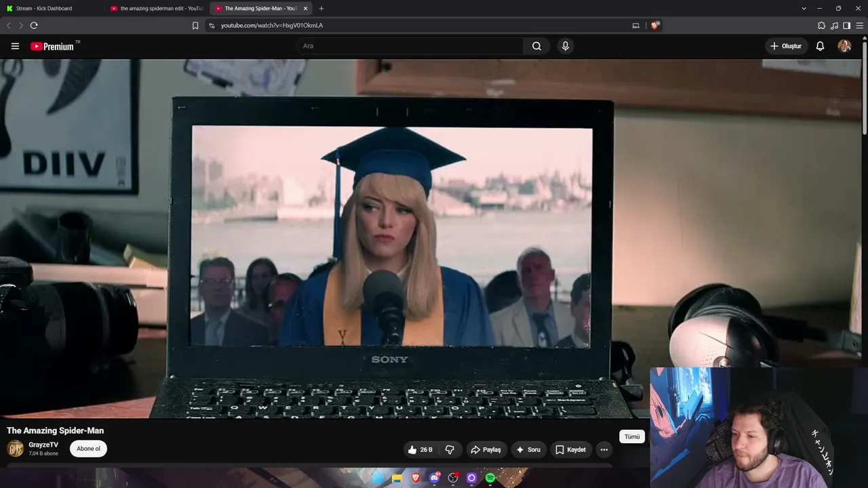Go forward in browser history

coord(21,26)
